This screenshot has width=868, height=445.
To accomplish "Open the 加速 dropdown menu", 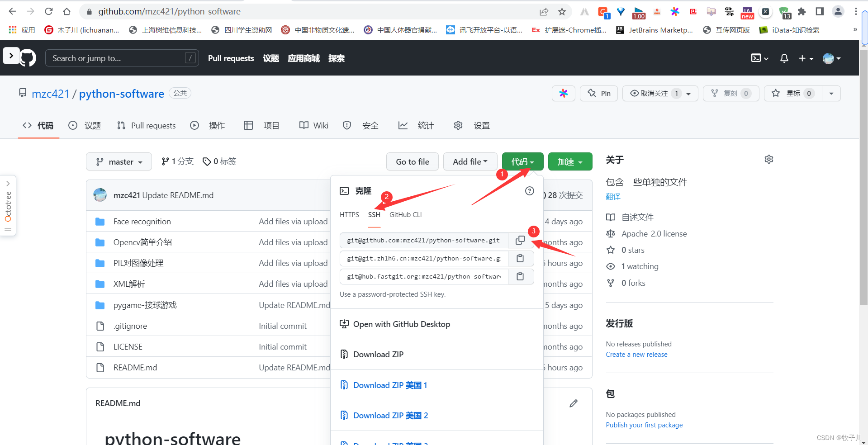I will pyautogui.click(x=570, y=161).
